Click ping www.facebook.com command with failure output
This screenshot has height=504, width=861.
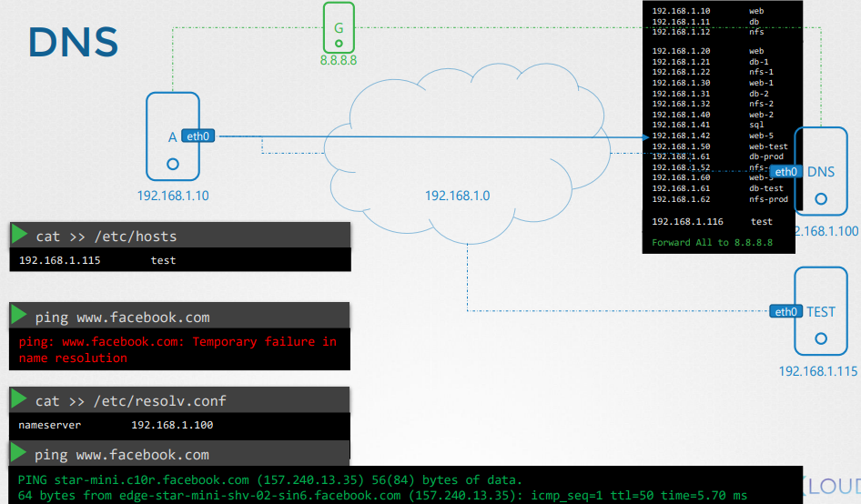click(x=123, y=318)
